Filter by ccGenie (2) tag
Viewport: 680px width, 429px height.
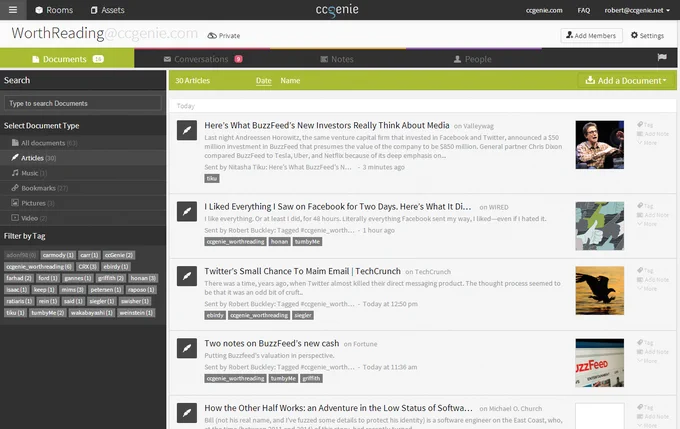(x=118, y=255)
